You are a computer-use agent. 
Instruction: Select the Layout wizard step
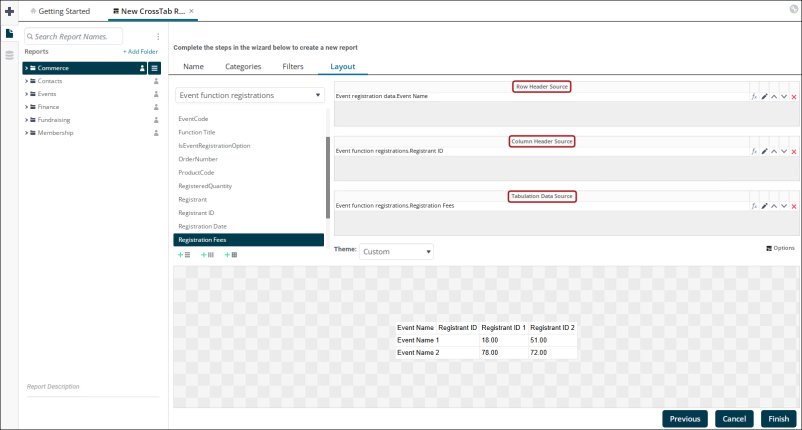(x=342, y=66)
